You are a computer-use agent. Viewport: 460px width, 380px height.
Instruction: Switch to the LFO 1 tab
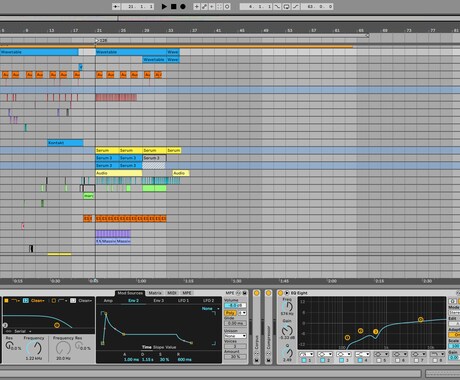pos(183,301)
